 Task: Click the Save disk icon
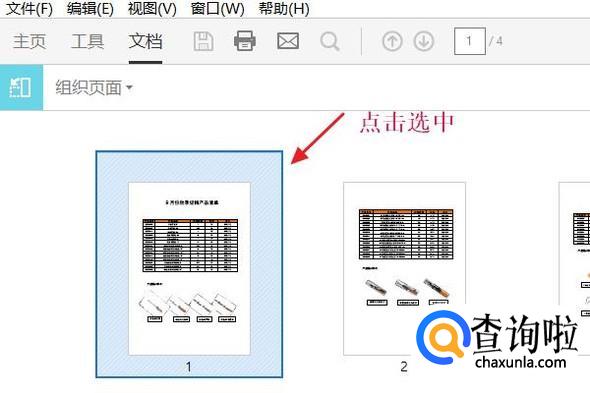pyautogui.click(x=204, y=41)
